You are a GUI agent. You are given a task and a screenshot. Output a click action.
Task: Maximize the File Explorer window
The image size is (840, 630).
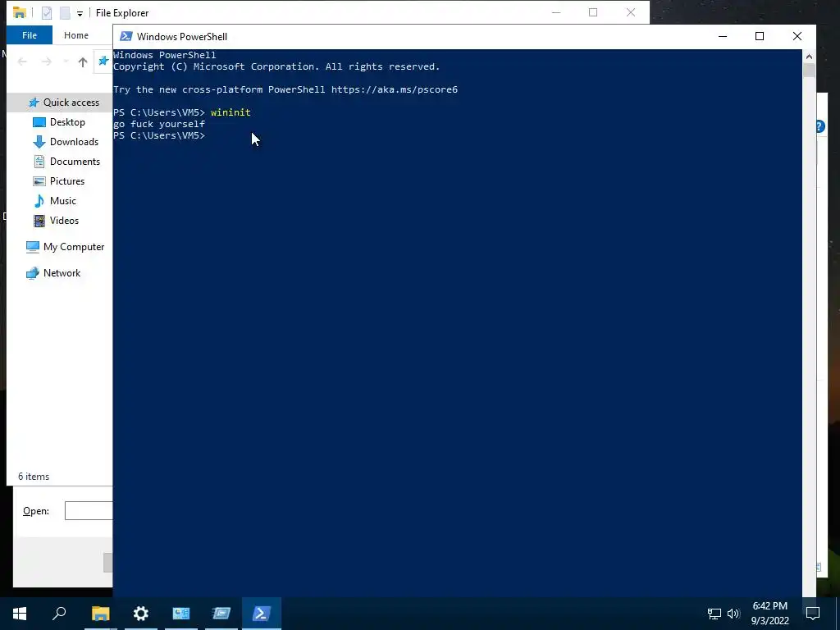coord(593,12)
